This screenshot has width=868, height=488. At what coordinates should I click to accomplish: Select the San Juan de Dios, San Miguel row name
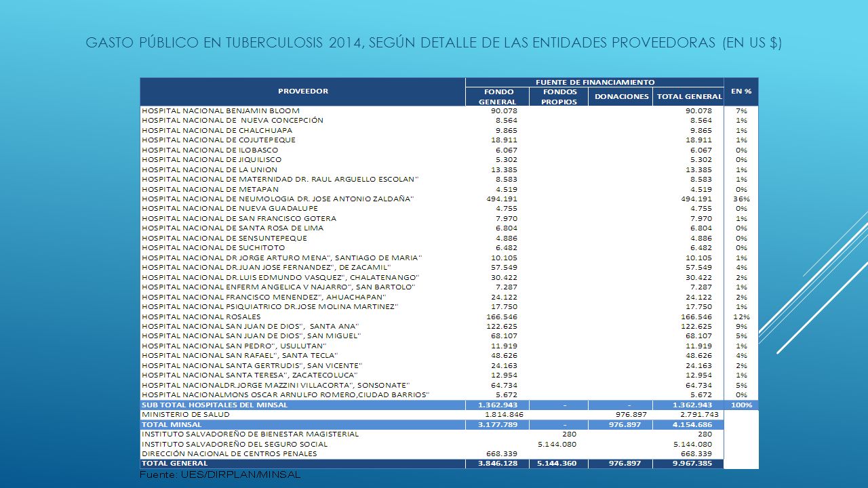[x=251, y=336]
